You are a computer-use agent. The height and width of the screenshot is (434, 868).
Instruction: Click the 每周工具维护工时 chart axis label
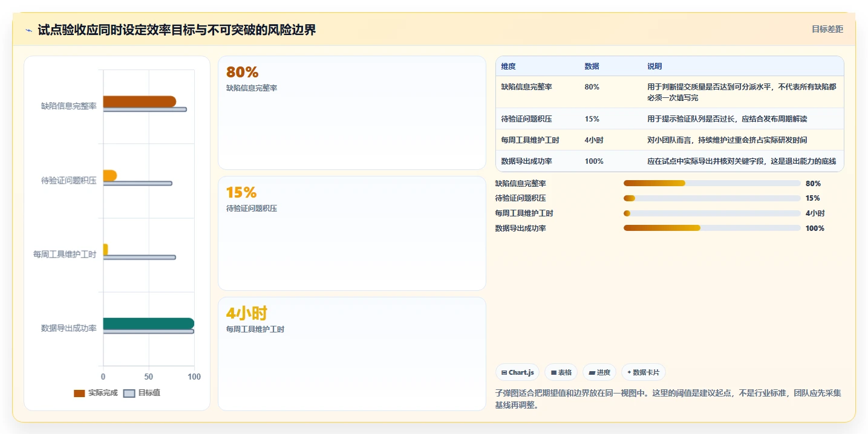click(65, 254)
